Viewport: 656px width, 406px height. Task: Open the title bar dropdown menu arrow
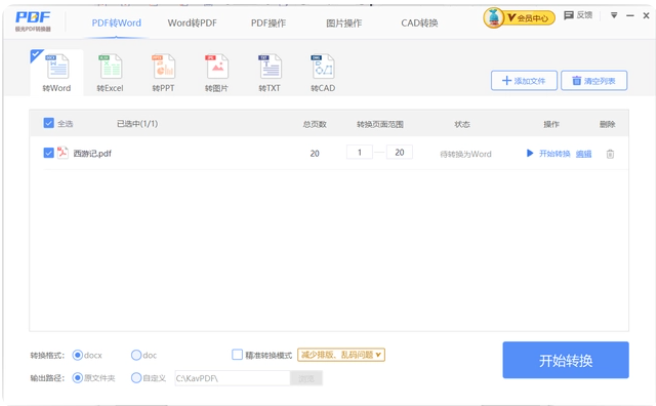[615, 15]
